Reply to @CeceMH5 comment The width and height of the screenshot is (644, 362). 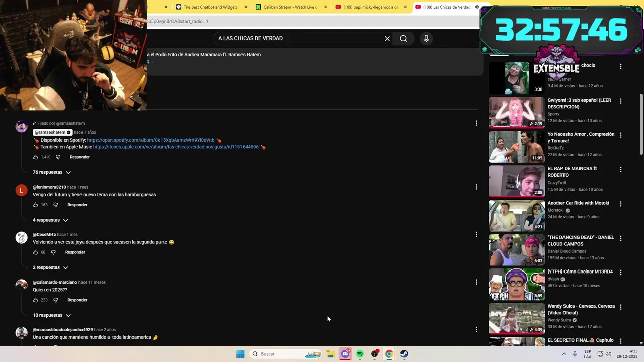75,252
